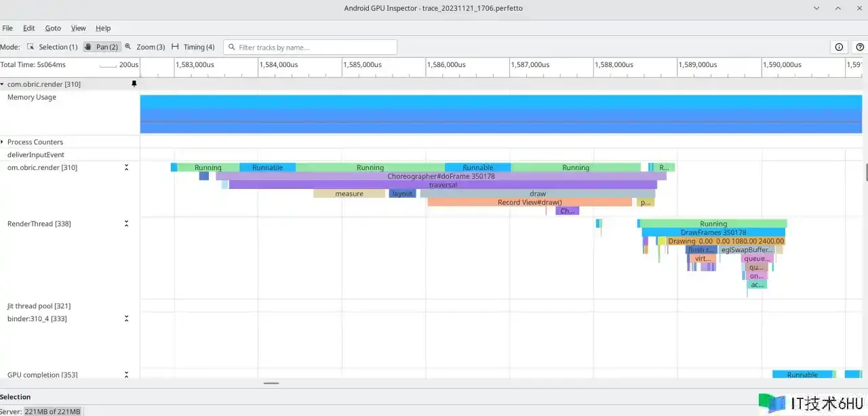Open the Goto menu
Screen dimensions: 868x416
tap(53, 28)
